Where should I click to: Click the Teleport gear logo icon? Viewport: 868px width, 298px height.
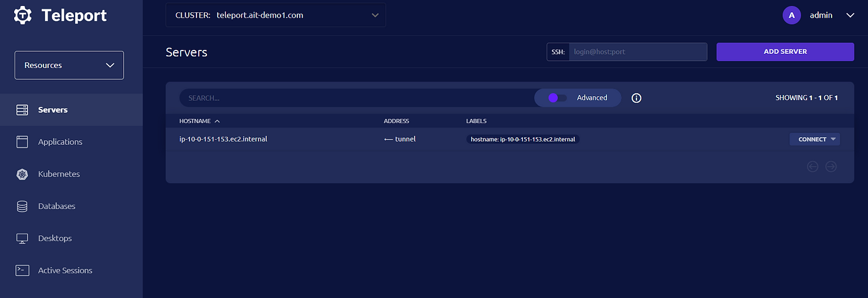tap(22, 15)
